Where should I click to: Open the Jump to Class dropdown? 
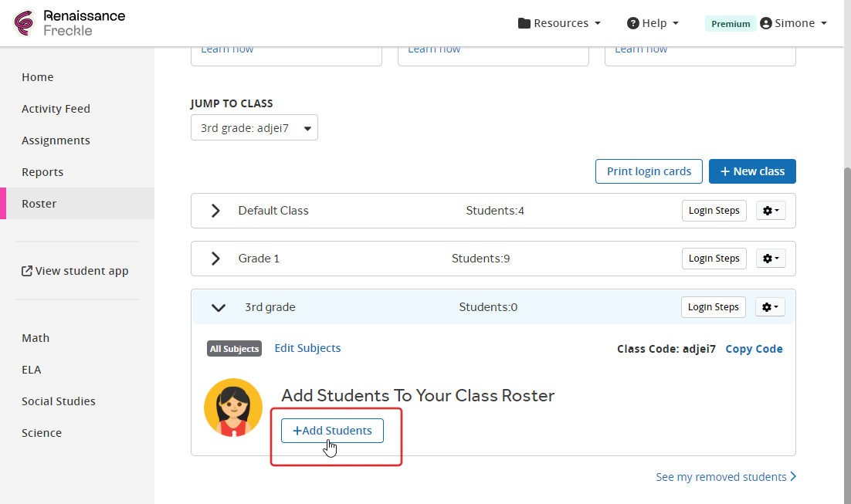[254, 128]
